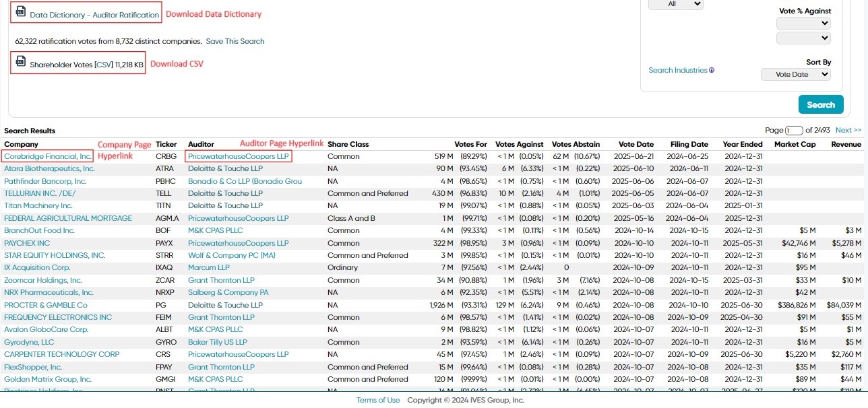This screenshot has height=408, width=868.
Task: Click the Class A and B share class cell
Action: 351,218
